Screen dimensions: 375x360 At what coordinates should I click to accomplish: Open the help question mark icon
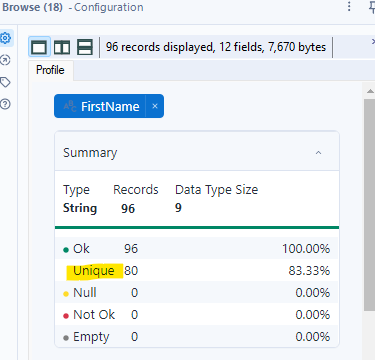click(5, 104)
